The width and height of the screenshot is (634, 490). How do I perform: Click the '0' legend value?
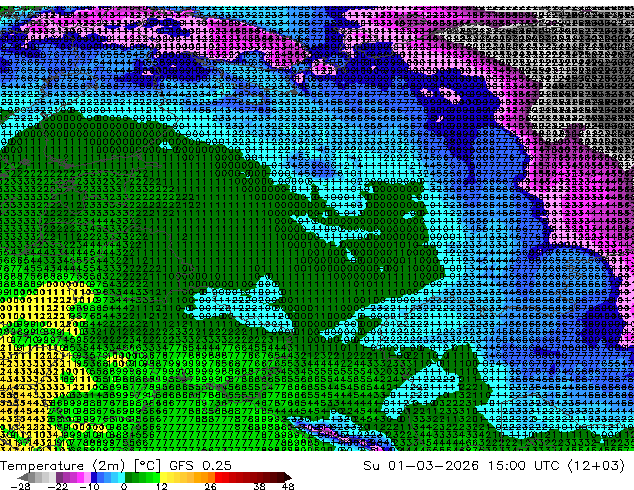[x=124, y=486]
